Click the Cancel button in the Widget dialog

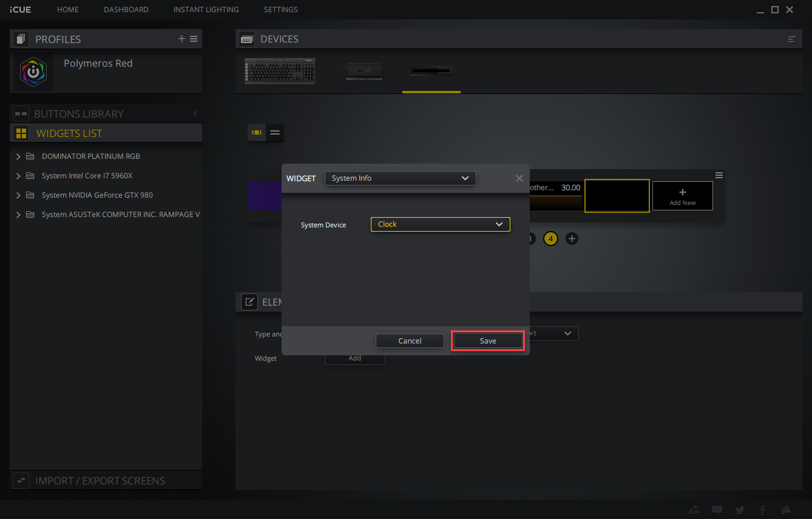coord(410,341)
